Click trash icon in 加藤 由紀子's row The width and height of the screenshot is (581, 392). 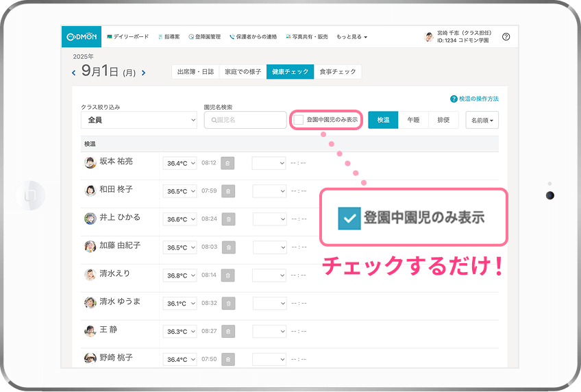(x=228, y=247)
